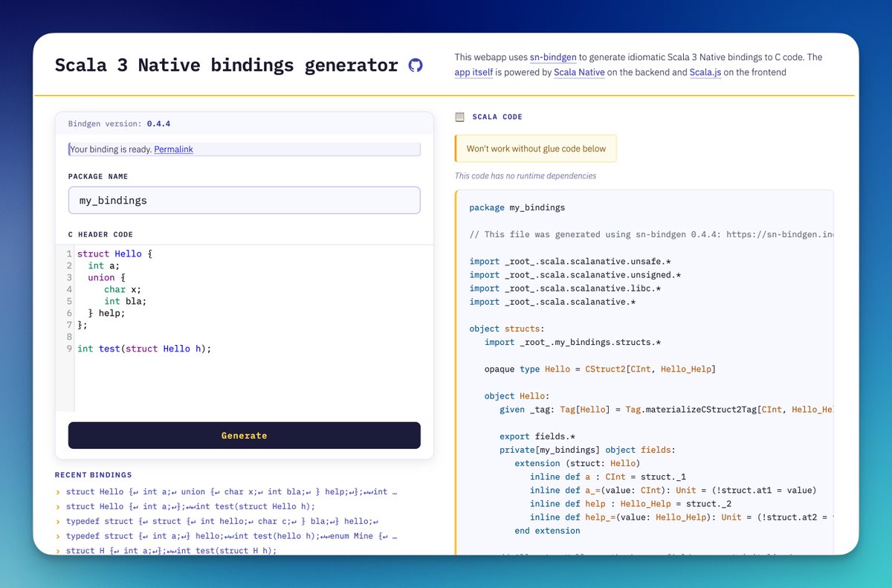Click the 'object structs:' code line
Image resolution: width=892 pixels, height=588 pixels.
pyautogui.click(x=508, y=329)
